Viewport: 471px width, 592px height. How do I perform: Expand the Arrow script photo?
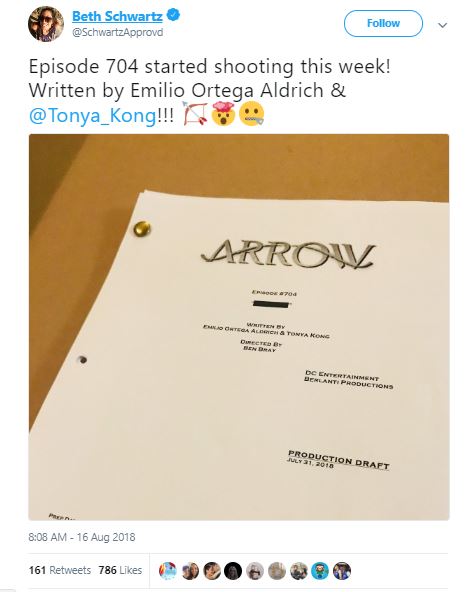(239, 327)
